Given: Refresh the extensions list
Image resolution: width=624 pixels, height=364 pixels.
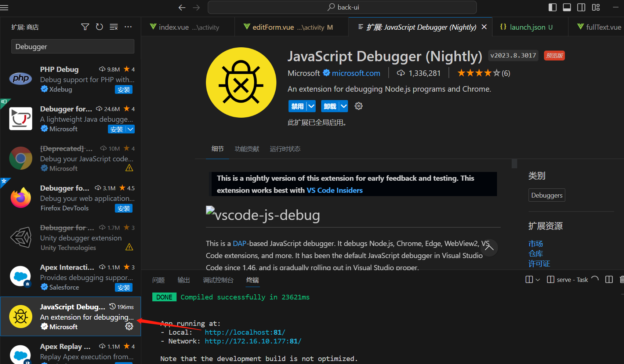Looking at the screenshot, I should point(99,27).
